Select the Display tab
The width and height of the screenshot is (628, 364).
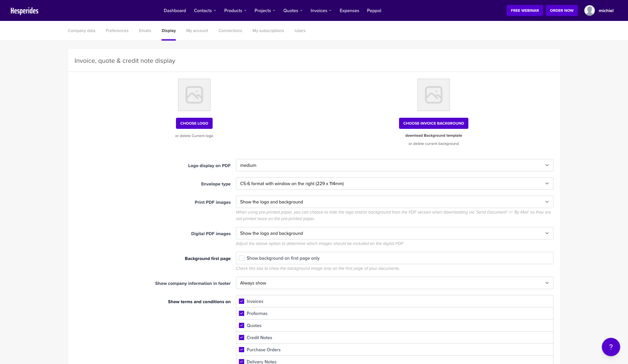tap(169, 31)
